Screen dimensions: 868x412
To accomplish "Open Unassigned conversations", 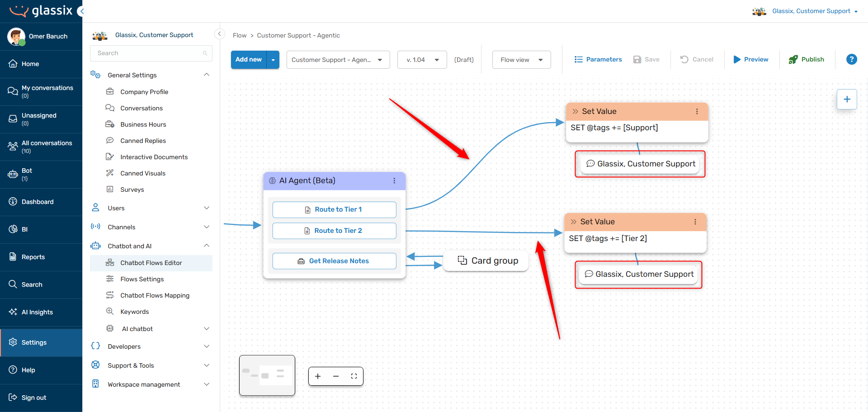I will 41,119.
